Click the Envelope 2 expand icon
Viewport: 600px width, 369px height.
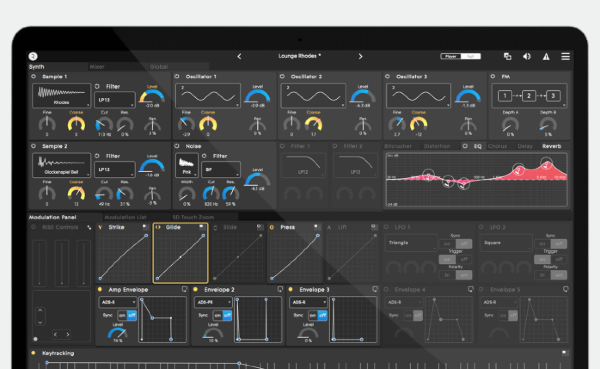280,289
